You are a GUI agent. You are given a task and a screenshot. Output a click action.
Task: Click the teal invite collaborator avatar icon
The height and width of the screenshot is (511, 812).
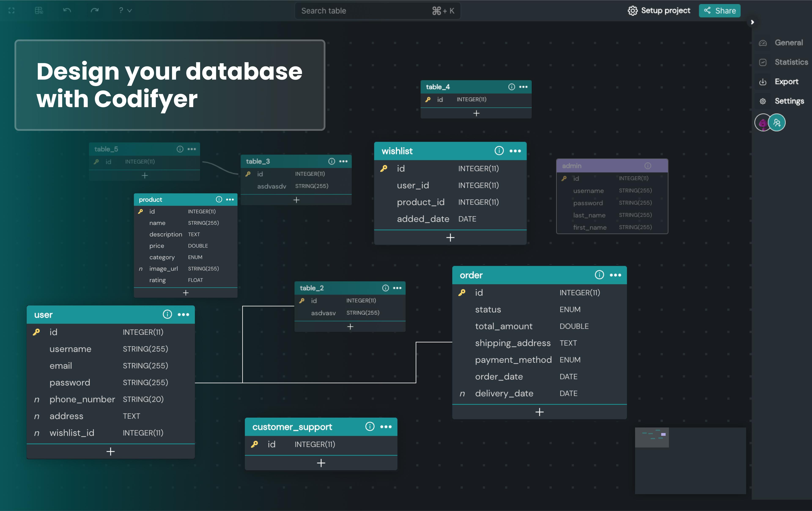[777, 122]
